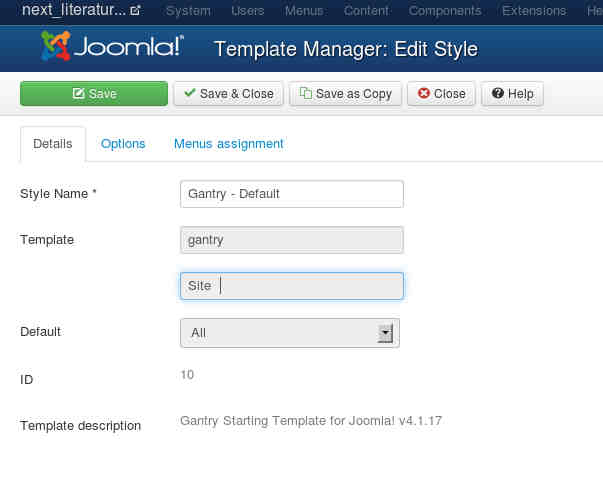Screen dimensions: 603x487
Task: Expand the Default dropdown arrow
Action: point(385,333)
